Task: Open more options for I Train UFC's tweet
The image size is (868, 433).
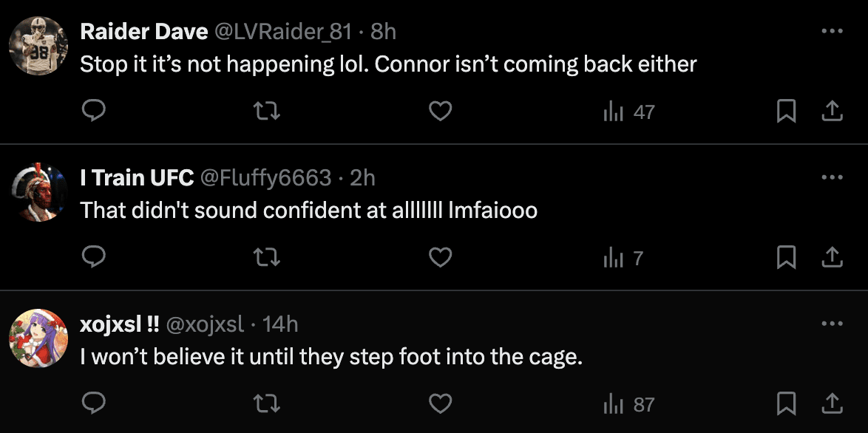Action: [x=832, y=177]
